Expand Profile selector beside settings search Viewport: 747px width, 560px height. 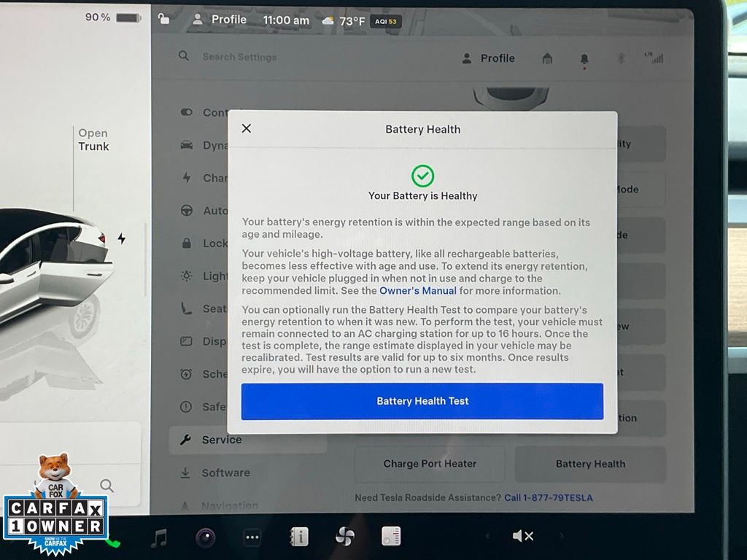(489, 58)
